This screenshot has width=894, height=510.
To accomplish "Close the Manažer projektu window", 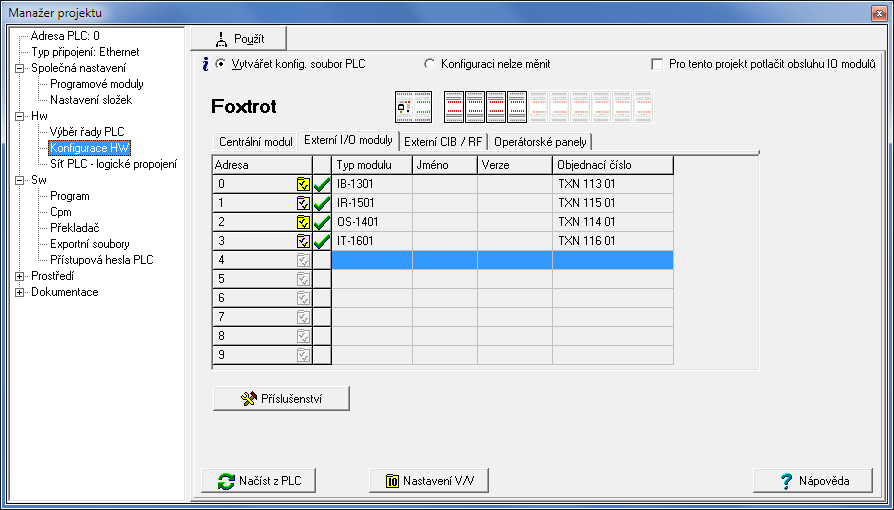I will click(879, 13).
